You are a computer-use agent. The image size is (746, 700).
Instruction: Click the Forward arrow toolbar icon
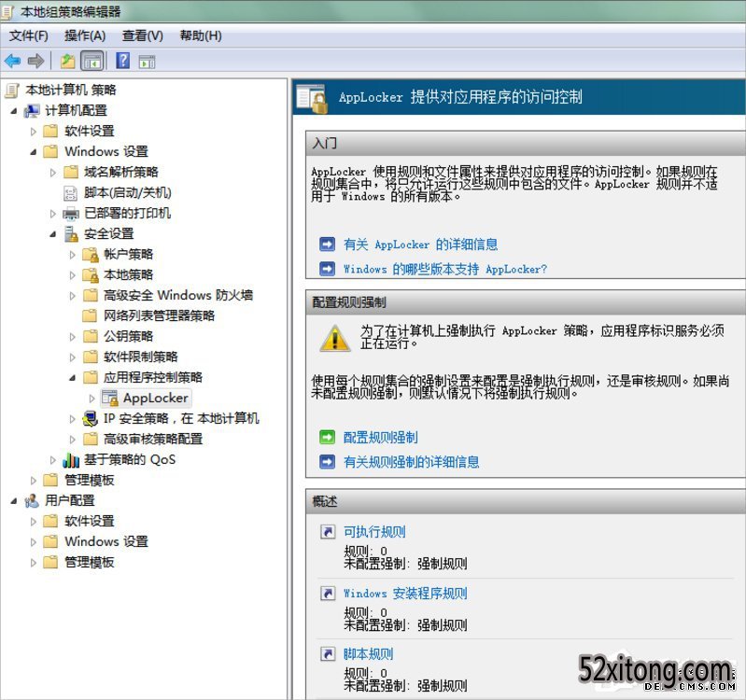coord(36,61)
